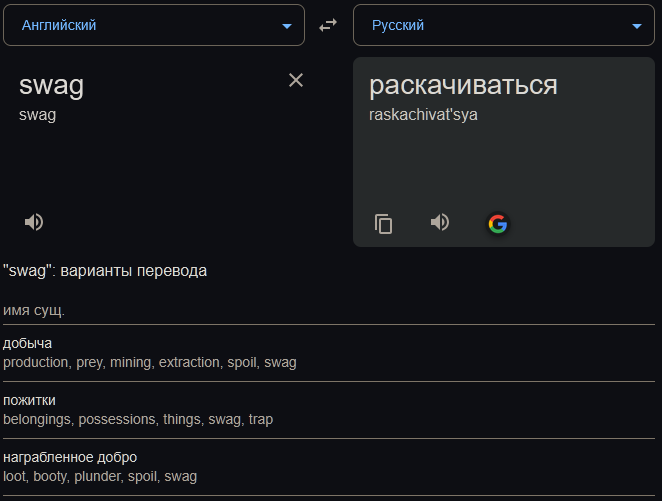This screenshot has height=501, width=662.
Task: Choose the 'добыча' translation variant
Action: (x=27, y=343)
